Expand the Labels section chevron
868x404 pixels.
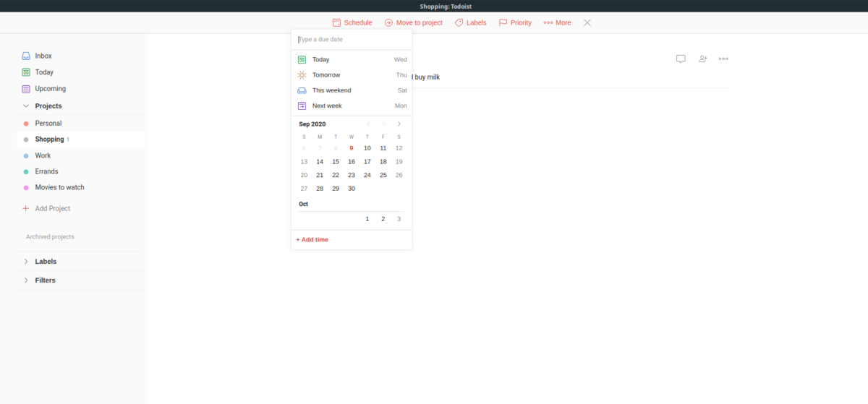coord(26,262)
